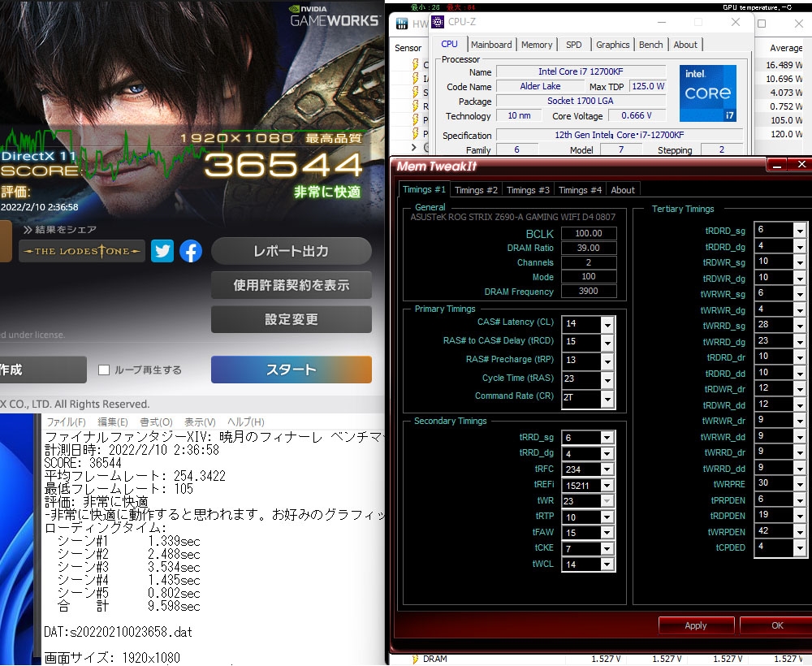Open 表示(V) menu in Notepad

click(x=200, y=422)
